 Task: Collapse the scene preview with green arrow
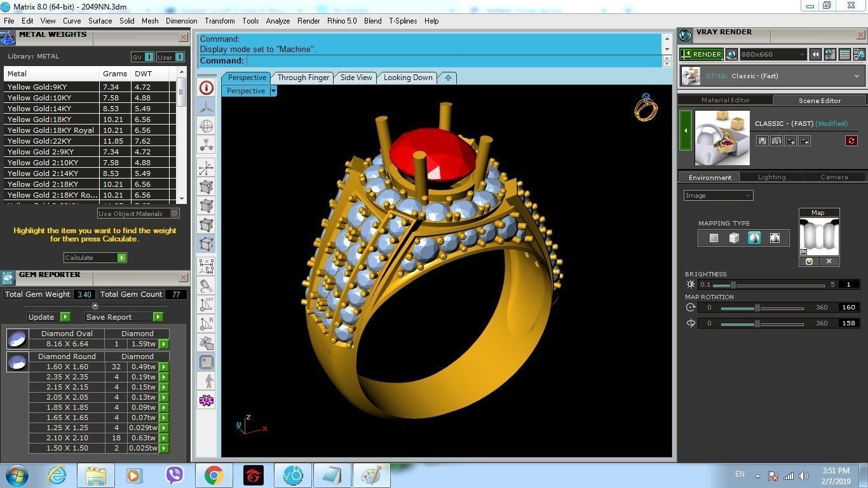686,130
